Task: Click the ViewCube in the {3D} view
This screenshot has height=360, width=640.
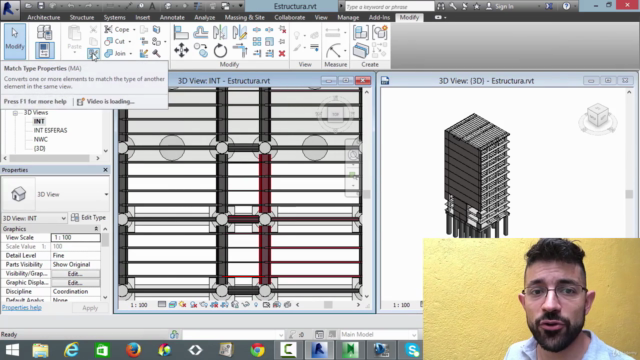Action: tap(598, 117)
